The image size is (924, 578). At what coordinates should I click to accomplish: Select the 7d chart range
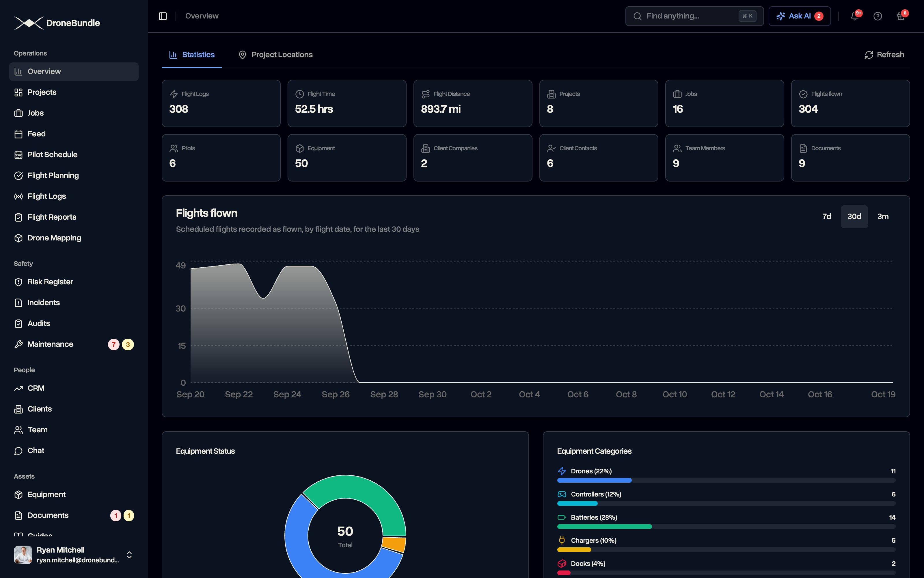[827, 217]
